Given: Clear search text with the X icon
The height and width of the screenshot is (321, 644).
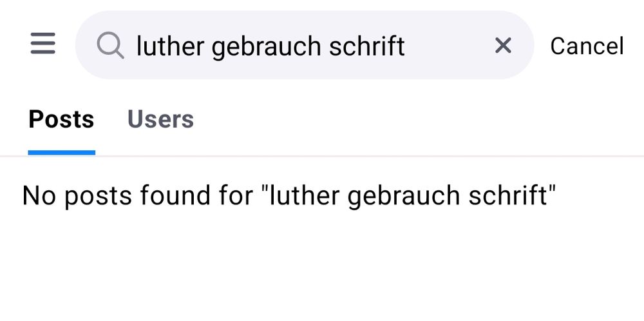Looking at the screenshot, I should pos(502,46).
